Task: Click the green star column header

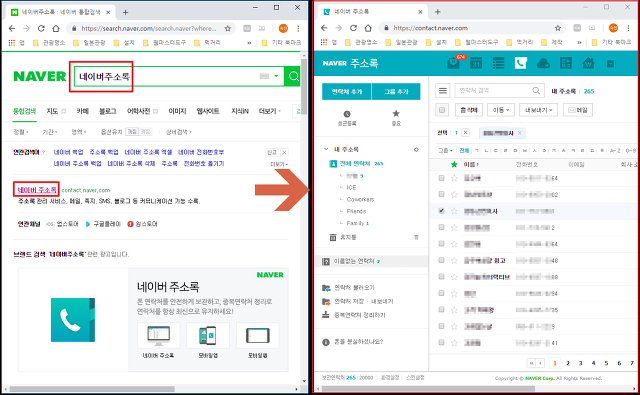Action: pyautogui.click(x=454, y=164)
